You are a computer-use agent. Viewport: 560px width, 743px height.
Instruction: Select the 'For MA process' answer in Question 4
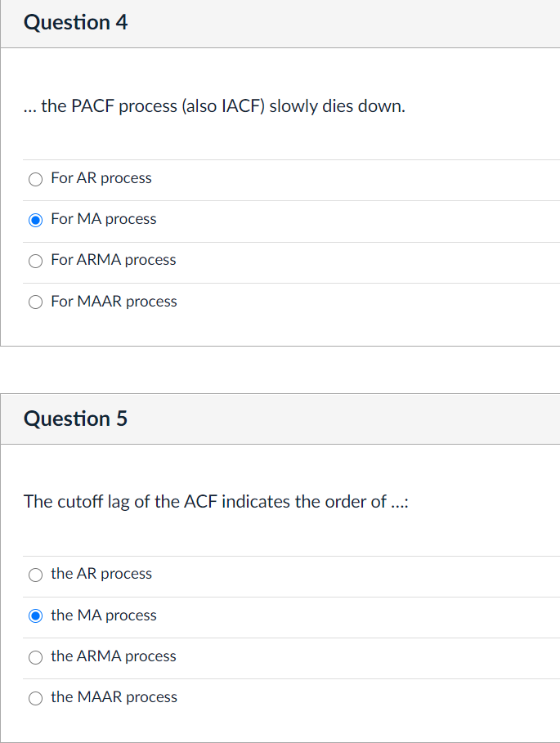pos(35,220)
